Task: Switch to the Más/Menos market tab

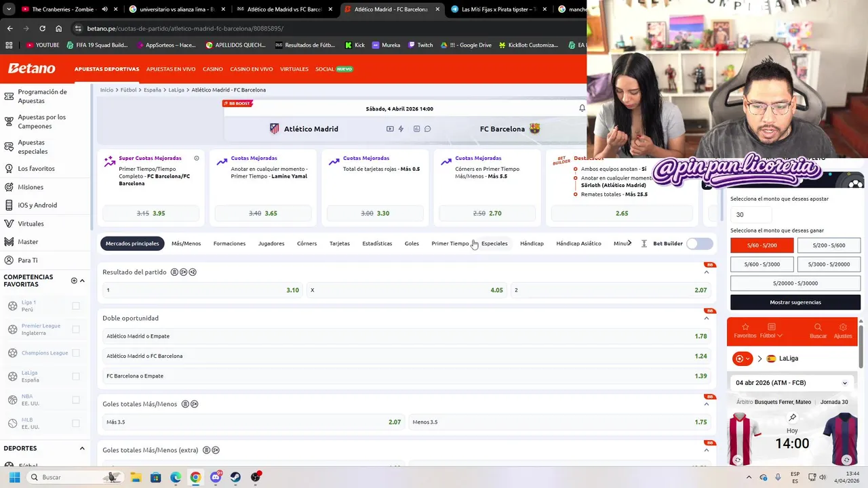Action: (x=186, y=243)
